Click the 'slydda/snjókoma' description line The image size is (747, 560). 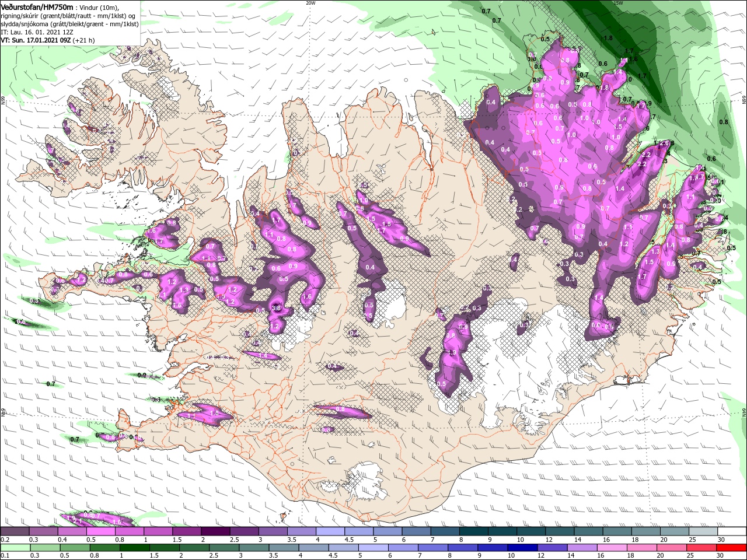69,24
